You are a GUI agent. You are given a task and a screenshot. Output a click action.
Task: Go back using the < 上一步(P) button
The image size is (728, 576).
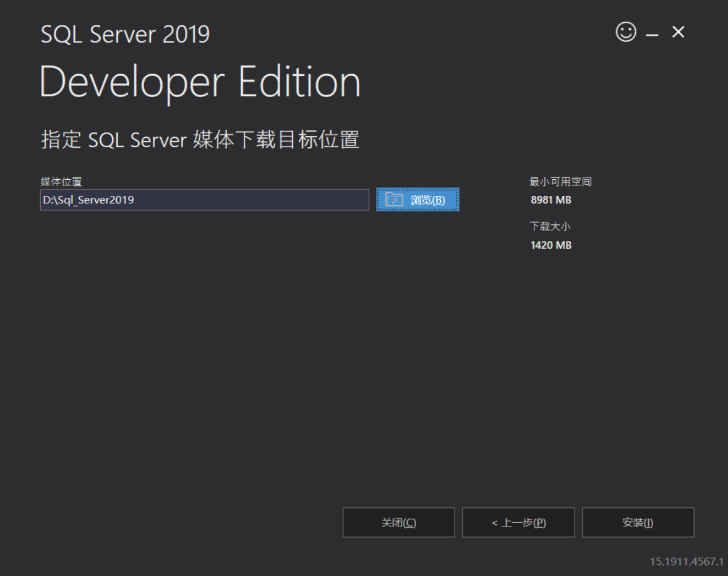518,522
